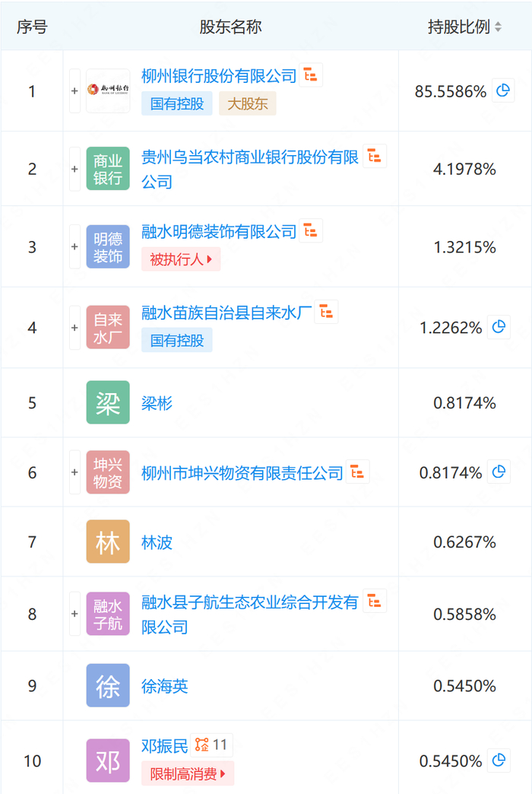The width and height of the screenshot is (532, 794).
Task: Open pie chart icon next to 1.2262%
Action: pos(499,327)
